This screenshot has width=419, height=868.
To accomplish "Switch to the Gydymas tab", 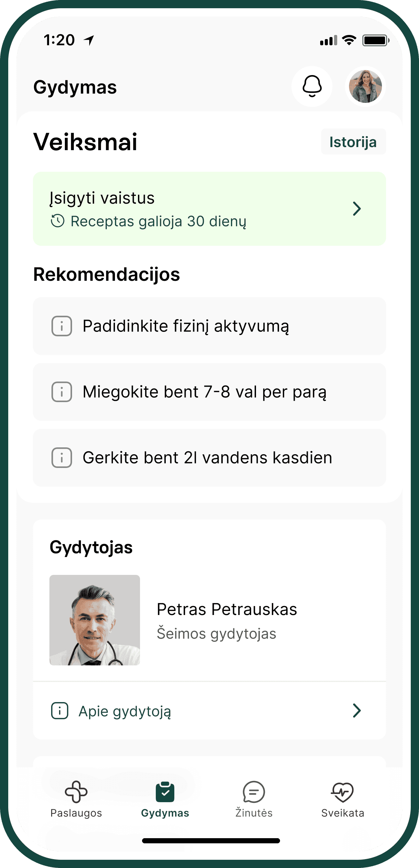I will coord(165,799).
